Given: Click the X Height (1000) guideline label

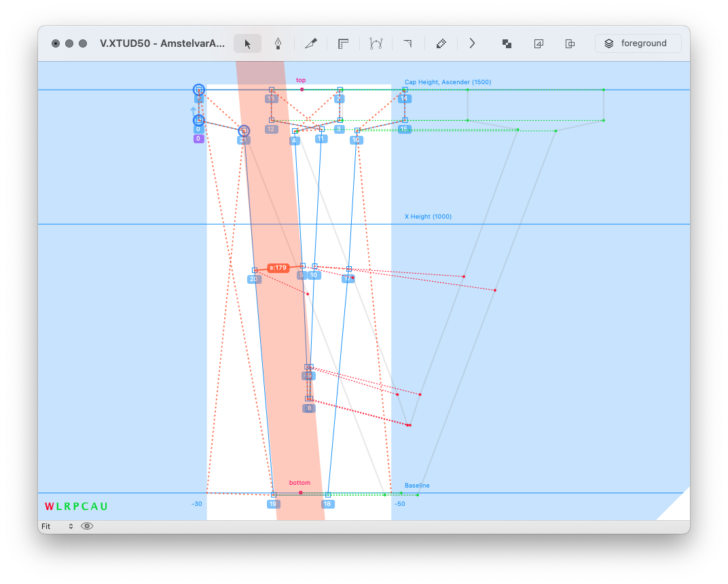Looking at the screenshot, I should click(x=428, y=217).
